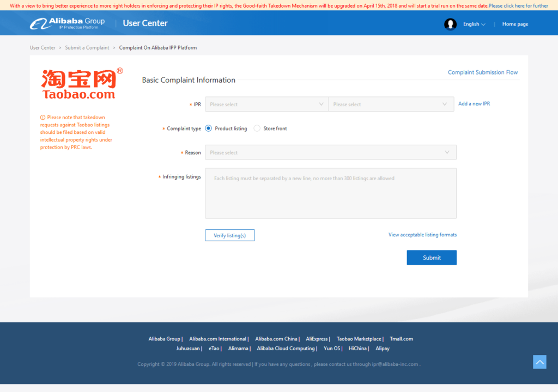Image resolution: width=558 pixels, height=392 pixels.
Task: Open Alibaba Cloud Computing footer link
Action: [x=286, y=348]
